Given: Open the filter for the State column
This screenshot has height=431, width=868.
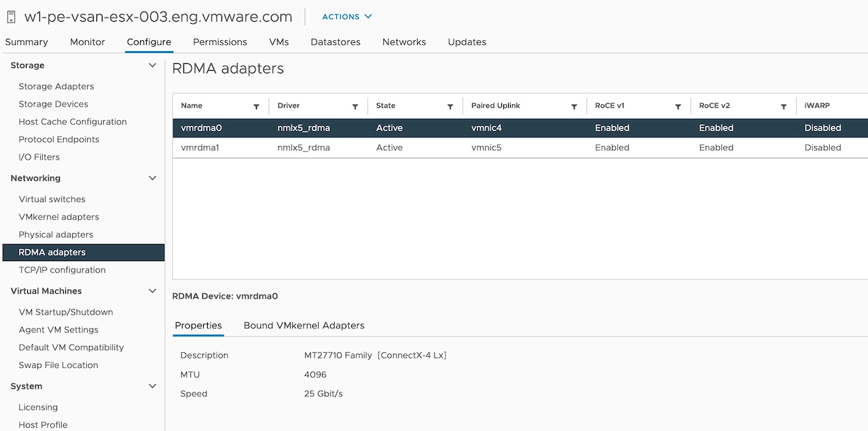Looking at the screenshot, I should 450,106.
